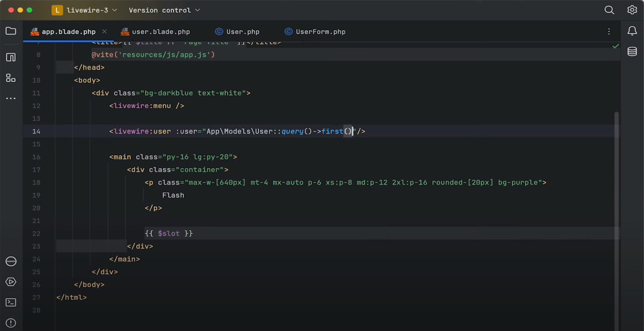Open the AI assistant tool icon
The width and height of the screenshot is (644, 331).
pyautogui.click(x=11, y=261)
